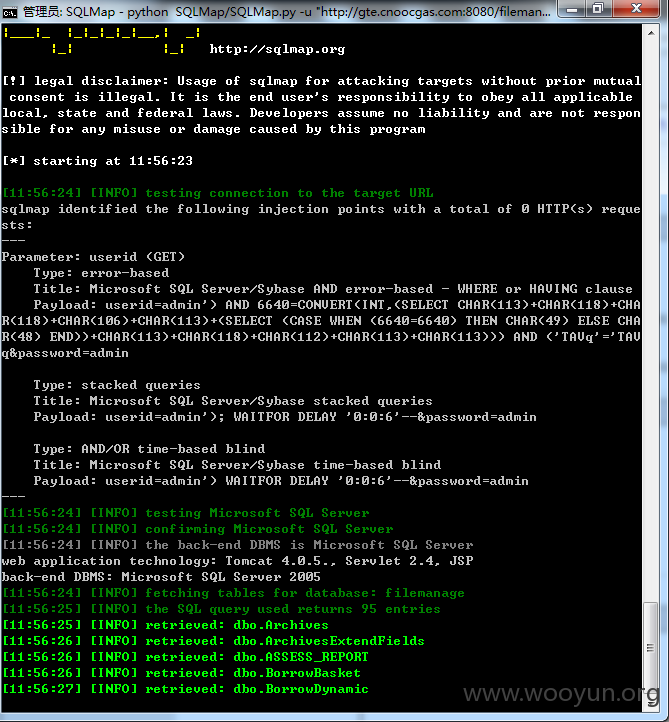Click 'back-end DBMS: Microsoft SQL Server 2005' line
This screenshot has height=722, width=669.
coord(161,577)
